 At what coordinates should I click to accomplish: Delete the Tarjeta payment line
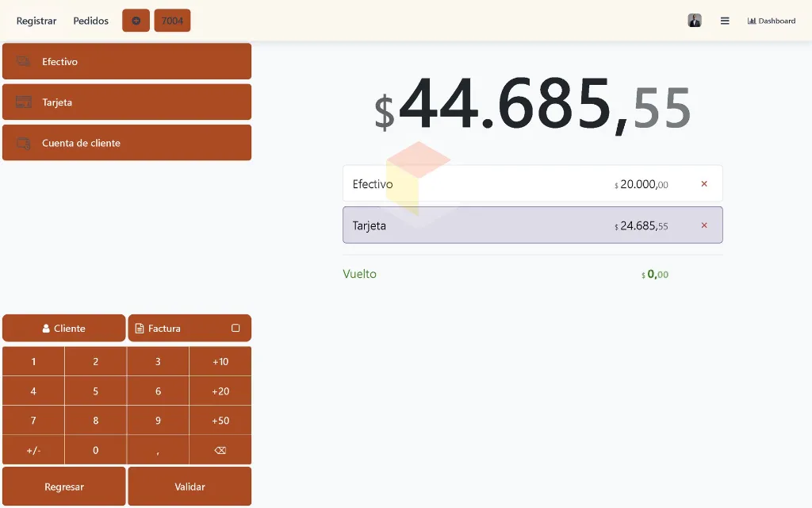tap(704, 225)
